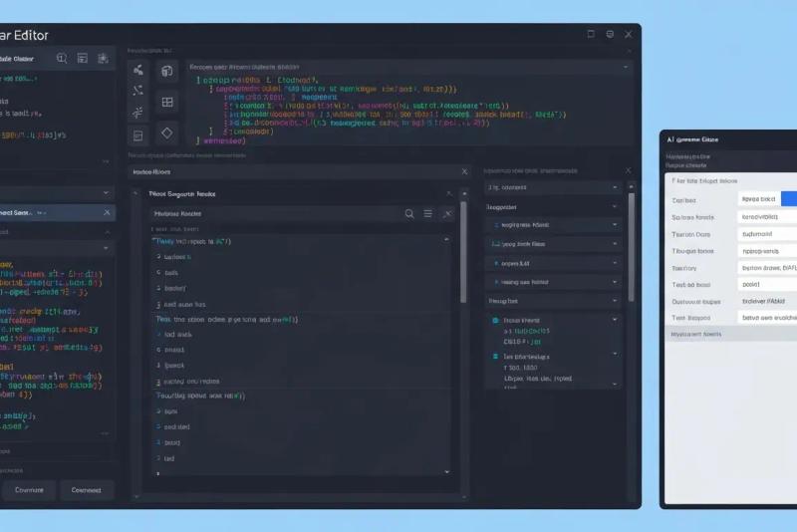Click the middle panel's outer scrollbar thumb
The image size is (797, 532).
[x=463, y=251]
